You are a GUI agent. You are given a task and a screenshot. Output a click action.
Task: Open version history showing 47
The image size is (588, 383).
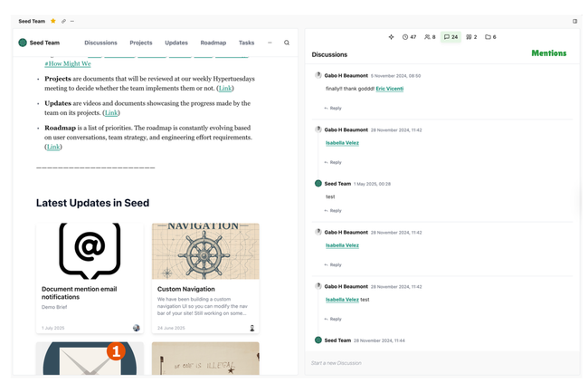[410, 37]
